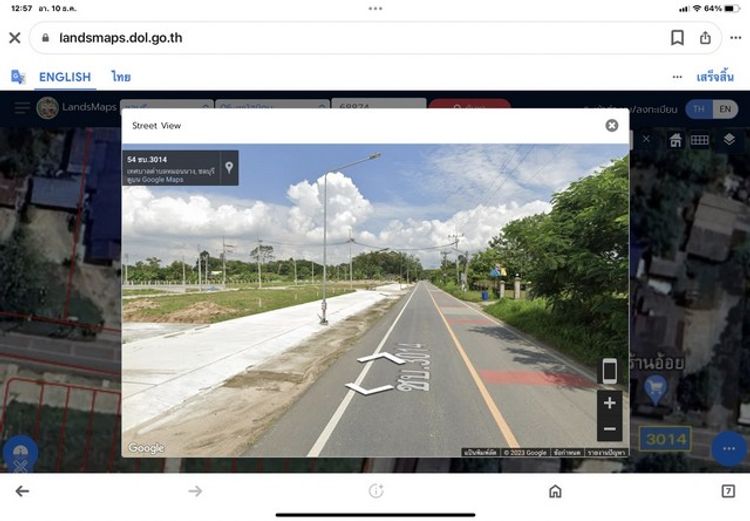The width and height of the screenshot is (750, 521).
Task: Tap the landsmaps.dol.go.th address bar
Action: [x=375, y=38]
